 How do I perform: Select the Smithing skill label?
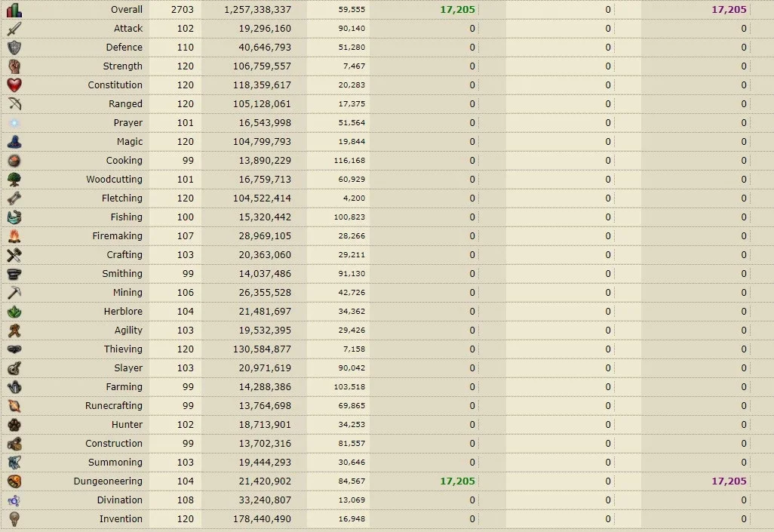coord(122,274)
